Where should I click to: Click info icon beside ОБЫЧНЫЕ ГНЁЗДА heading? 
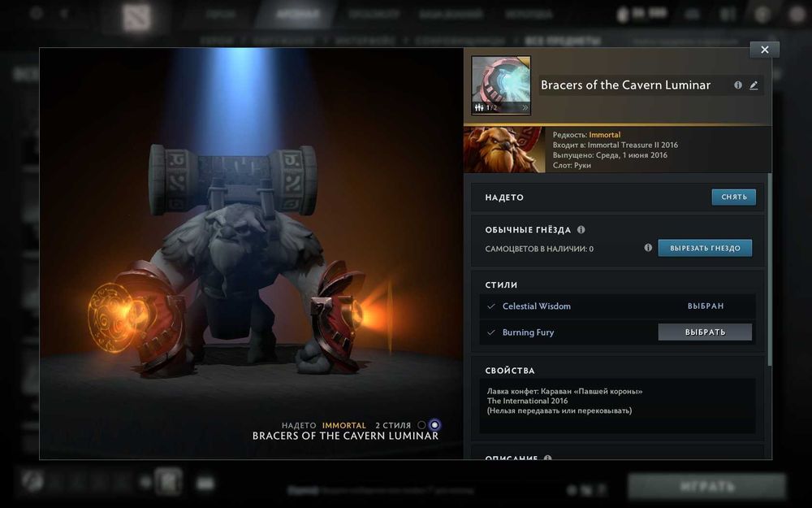[581, 230]
